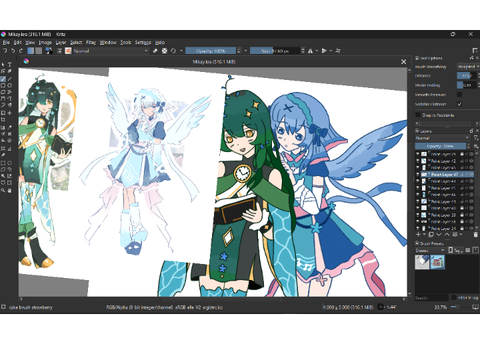Toggle horizontal mirror tool
The image size is (480, 360).
pyautogui.click(x=310, y=51)
